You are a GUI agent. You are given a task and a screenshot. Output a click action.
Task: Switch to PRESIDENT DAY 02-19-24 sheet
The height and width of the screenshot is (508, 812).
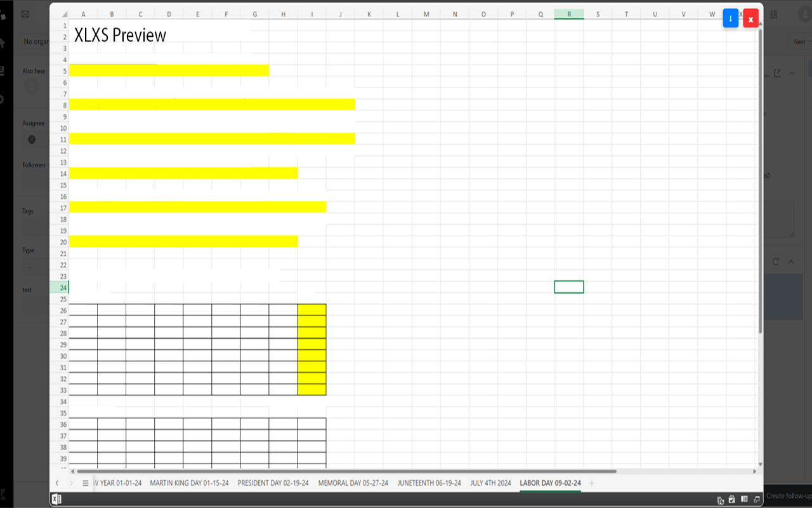pyautogui.click(x=273, y=483)
